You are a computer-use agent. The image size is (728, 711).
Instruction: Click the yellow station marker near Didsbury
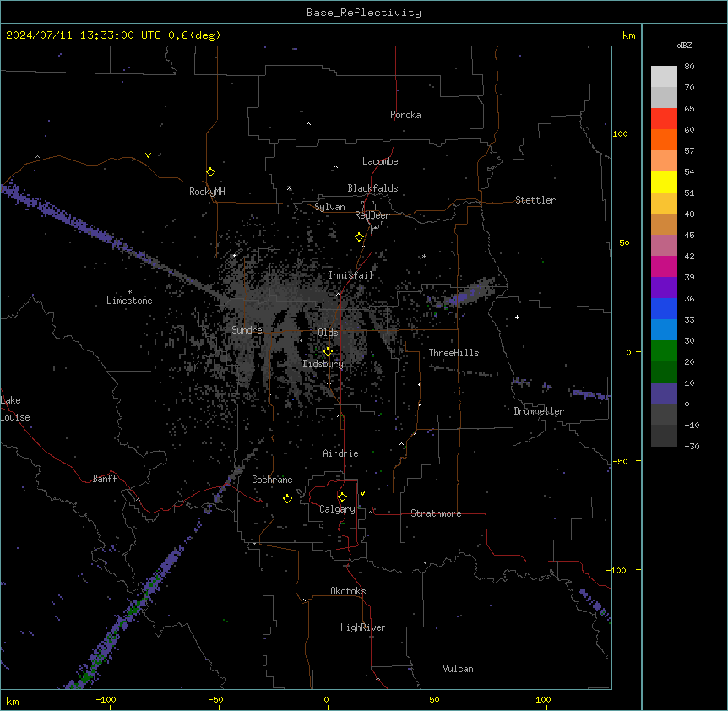coord(328,352)
